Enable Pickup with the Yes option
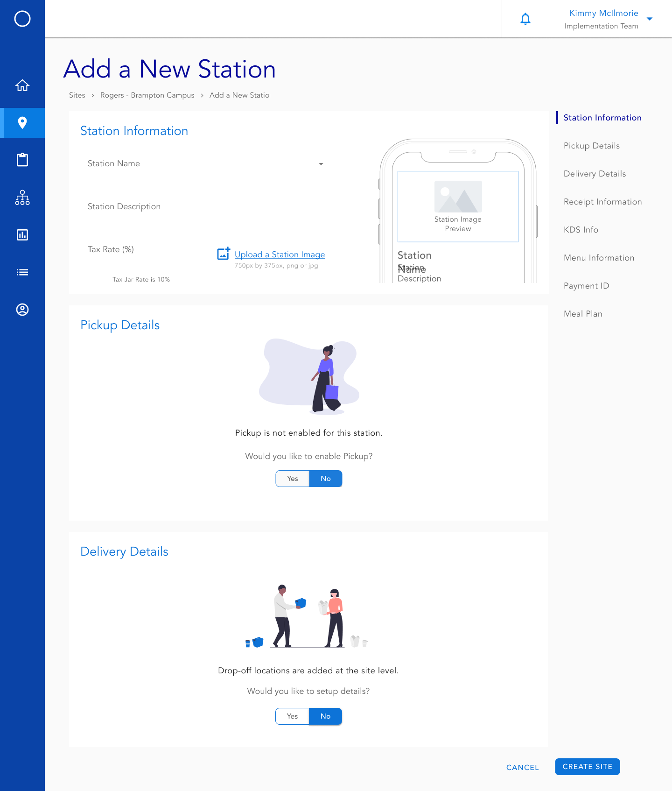672x791 pixels. click(x=293, y=479)
